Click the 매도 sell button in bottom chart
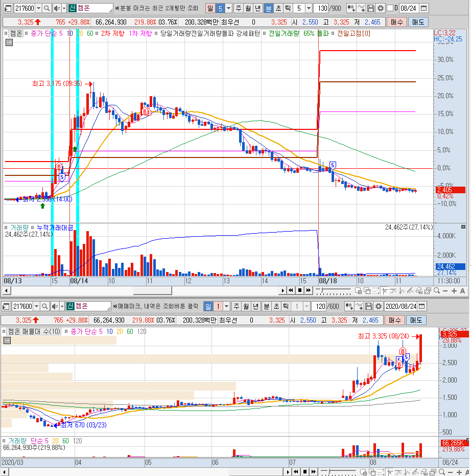The image size is (471, 476). [x=416, y=320]
